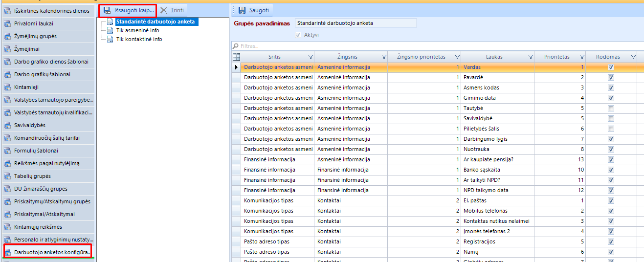The height and width of the screenshot is (262, 644).
Task: Click the icon beside Priskaitymai/Atskaitymai
Action: tap(7, 214)
